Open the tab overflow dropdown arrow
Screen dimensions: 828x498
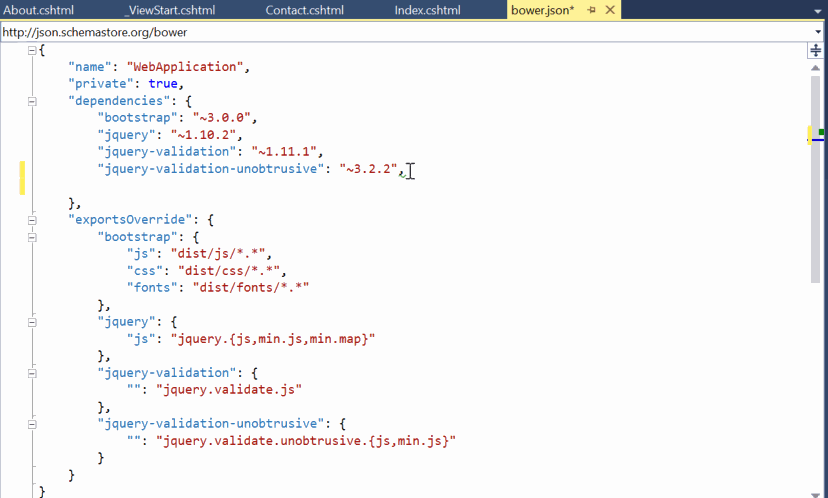pos(817,11)
